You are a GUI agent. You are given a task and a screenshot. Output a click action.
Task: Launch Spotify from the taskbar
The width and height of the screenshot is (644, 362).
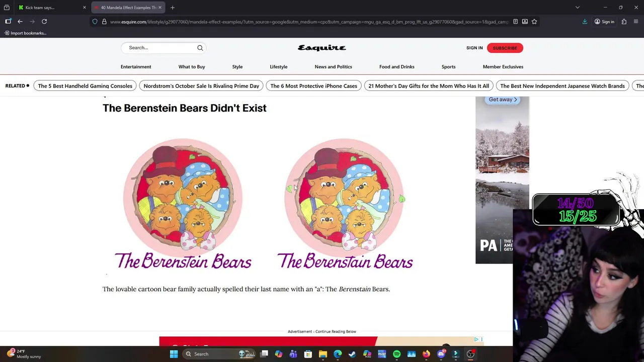[x=396, y=354]
